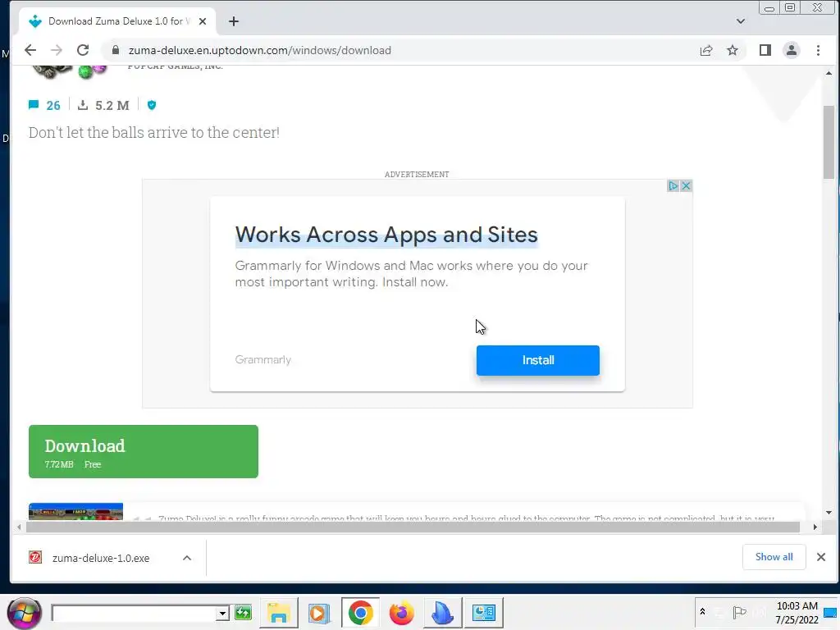Click the ad headline Works Across Apps and Sites
The height and width of the screenshot is (630, 840).
(x=386, y=235)
